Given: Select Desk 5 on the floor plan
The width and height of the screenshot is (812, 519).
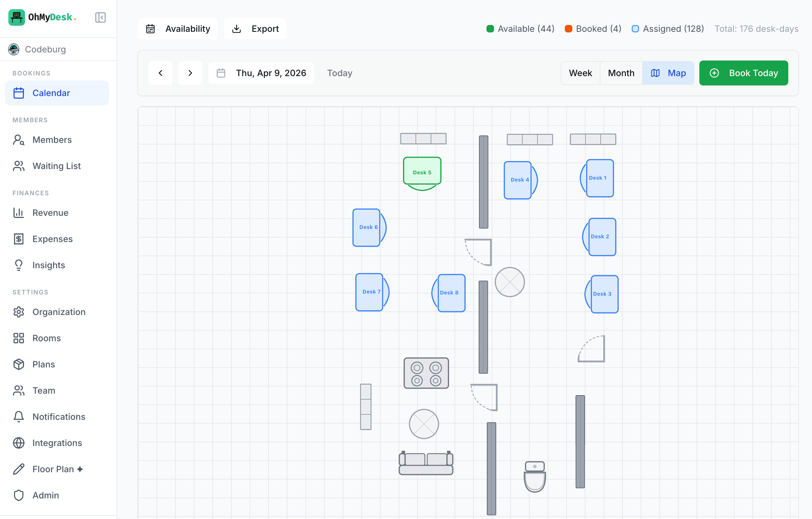Looking at the screenshot, I should click(422, 172).
